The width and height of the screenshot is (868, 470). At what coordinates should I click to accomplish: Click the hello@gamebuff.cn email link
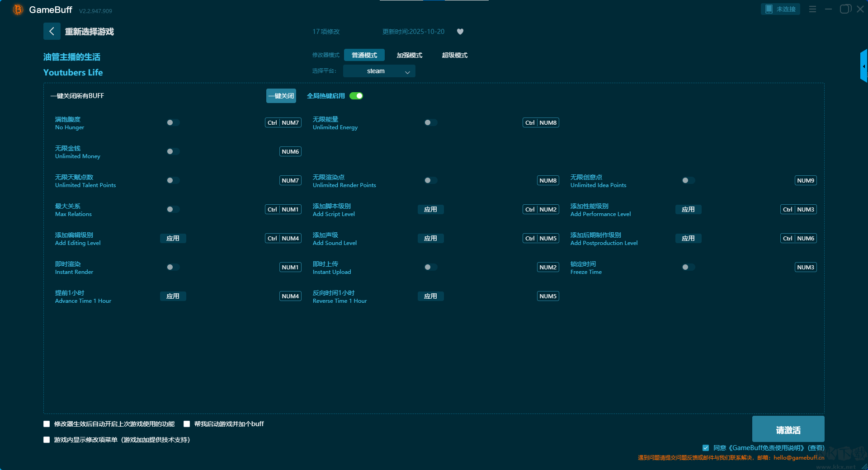click(x=799, y=458)
